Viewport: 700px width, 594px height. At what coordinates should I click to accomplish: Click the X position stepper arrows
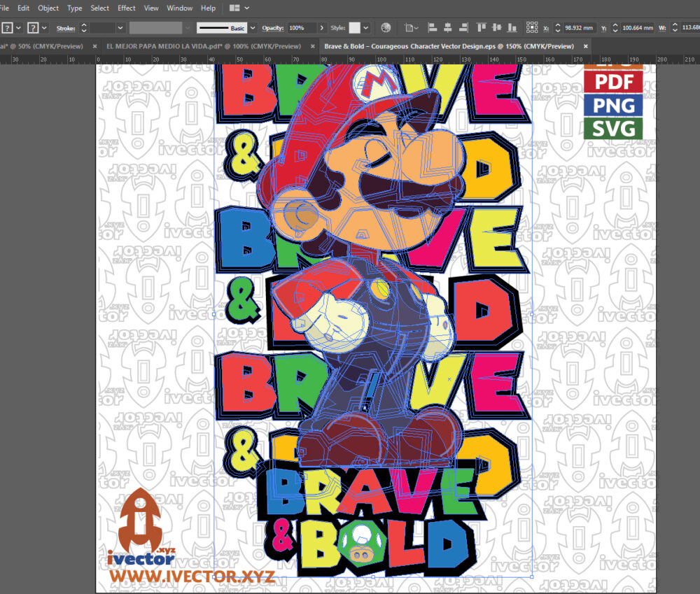(557, 28)
